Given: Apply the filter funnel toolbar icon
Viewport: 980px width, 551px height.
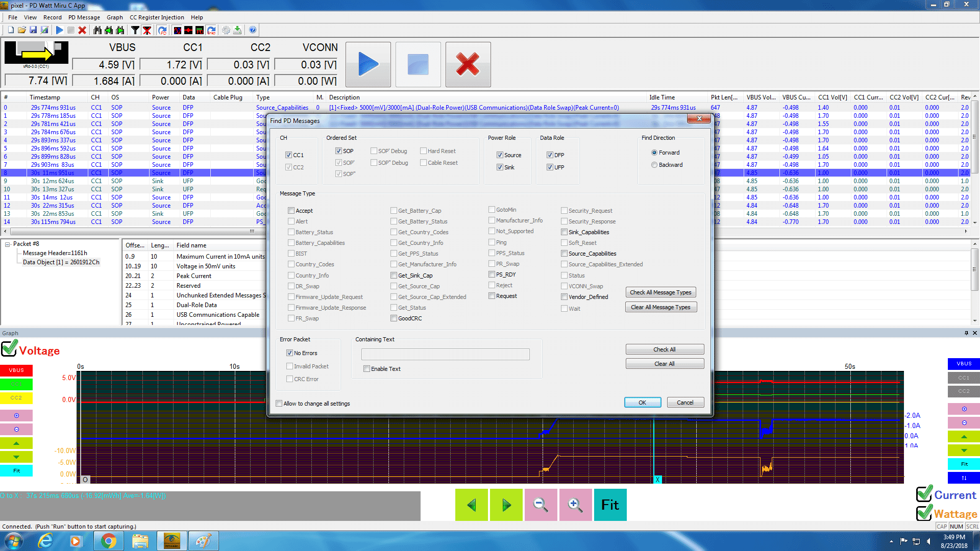Looking at the screenshot, I should click(134, 30).
